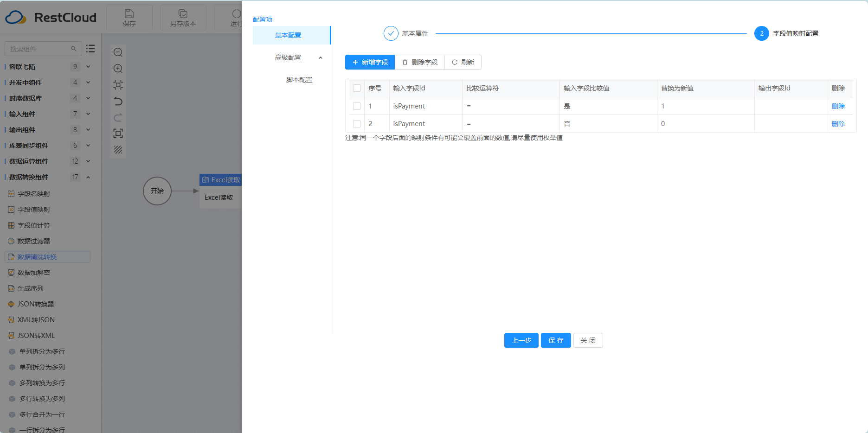The height and width of the screenshot is (433, 868).
Task: Click row 1 isPayment field cell
Action: [425, 106]
